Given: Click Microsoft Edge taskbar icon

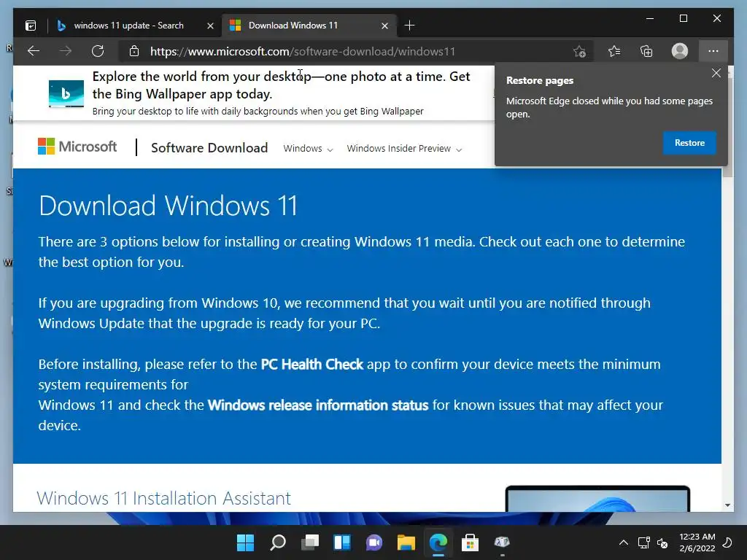Looking at the screenshot, I should (438, 542).
